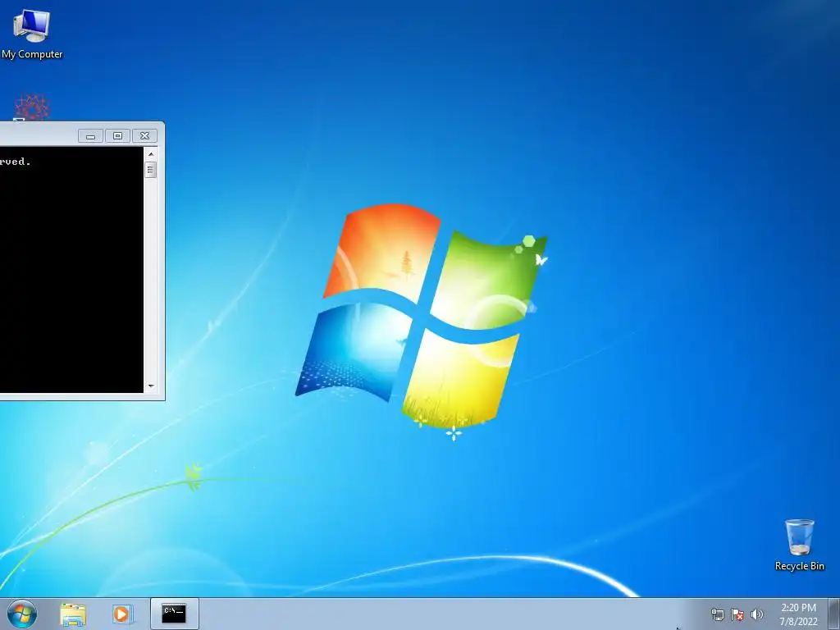Open the Action Center flag icon
Viewport: 840px width, 630px height.
[737, 614]
